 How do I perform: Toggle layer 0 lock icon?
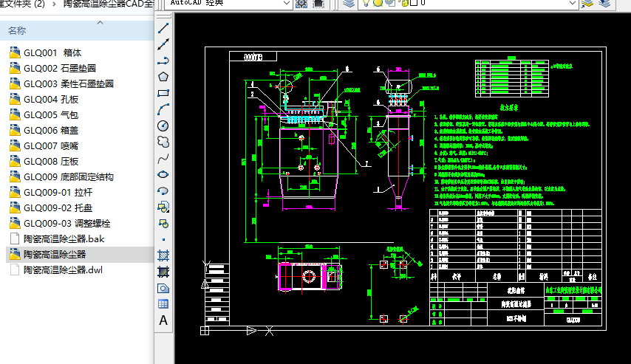click(x=403, y=3)
